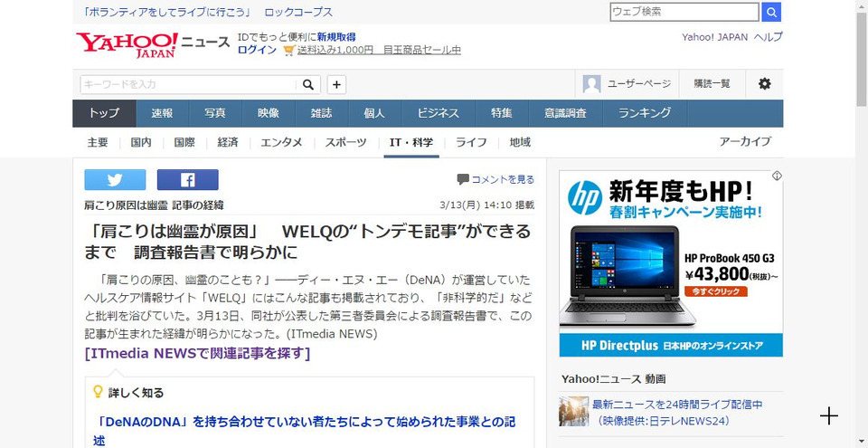
Task: Select the 意識調査 navigation tab
Action: (565, 113)
